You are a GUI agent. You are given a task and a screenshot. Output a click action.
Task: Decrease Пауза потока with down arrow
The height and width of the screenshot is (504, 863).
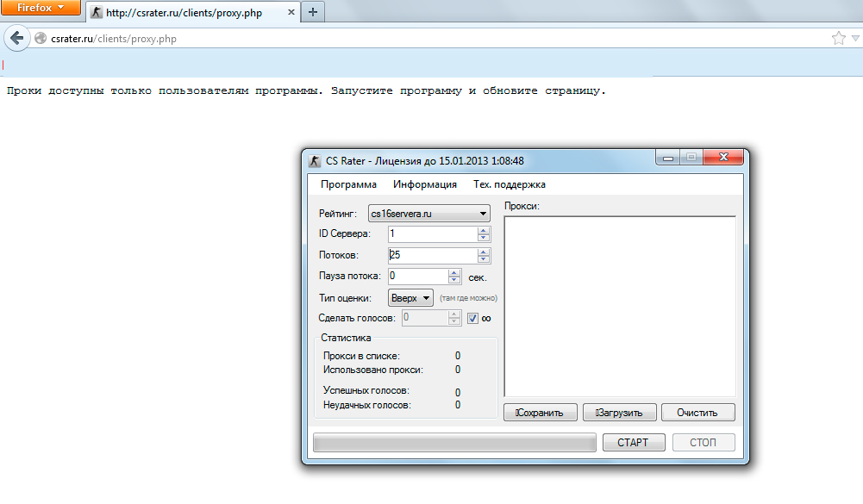pos(454,280)
